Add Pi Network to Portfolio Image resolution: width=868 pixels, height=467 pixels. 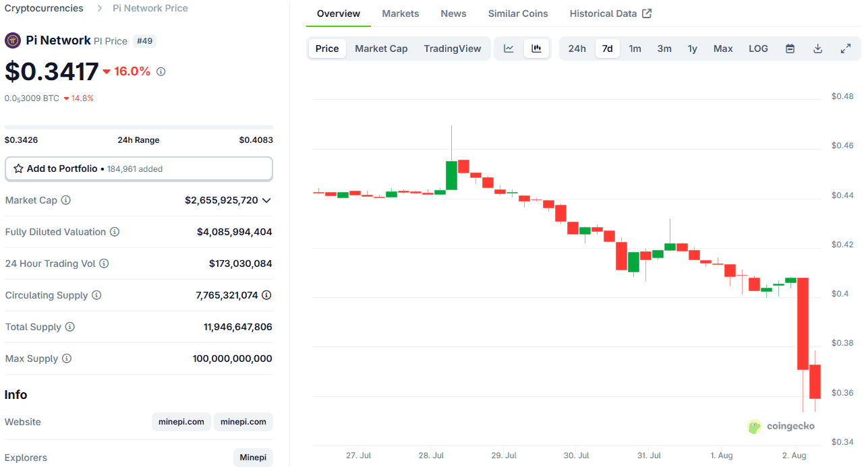138,168
